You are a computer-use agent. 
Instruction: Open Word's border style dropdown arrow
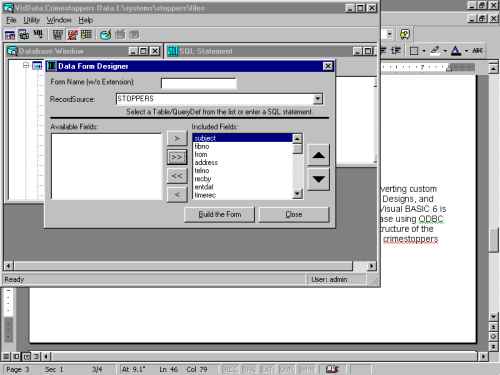pyautogui.click(x=424, y=51)
